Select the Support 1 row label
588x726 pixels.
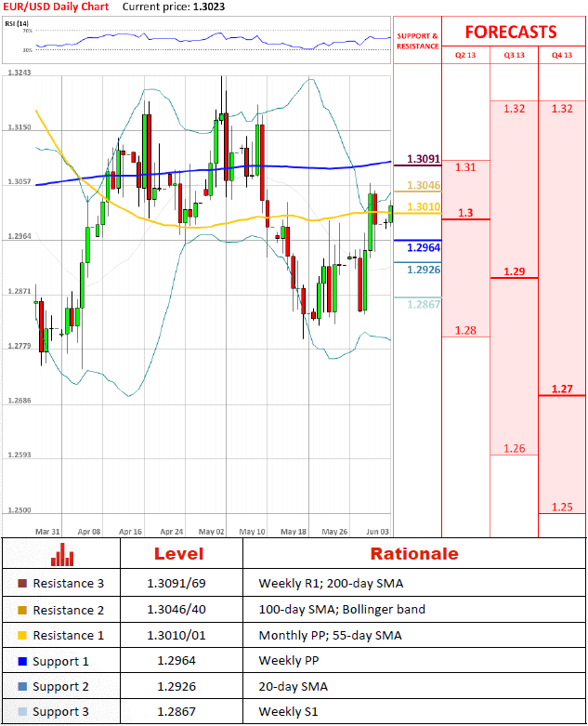tap(60, 661)
